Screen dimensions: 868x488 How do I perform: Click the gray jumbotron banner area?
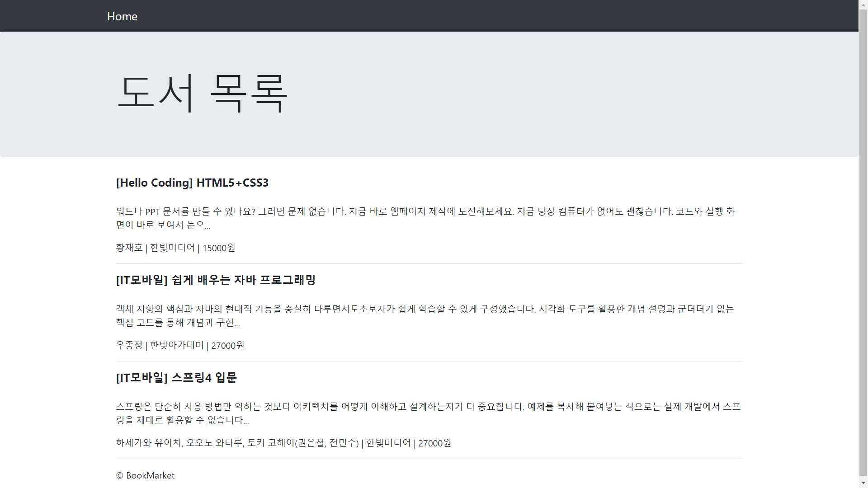point(542,95)
